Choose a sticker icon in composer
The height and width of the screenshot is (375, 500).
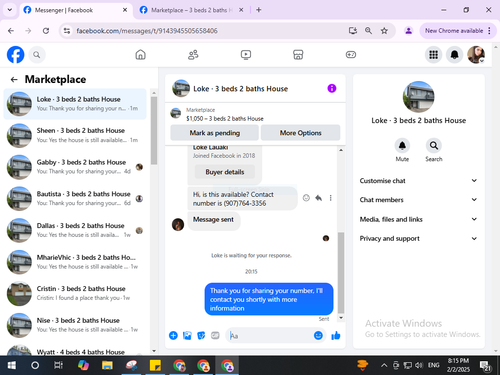201,335
